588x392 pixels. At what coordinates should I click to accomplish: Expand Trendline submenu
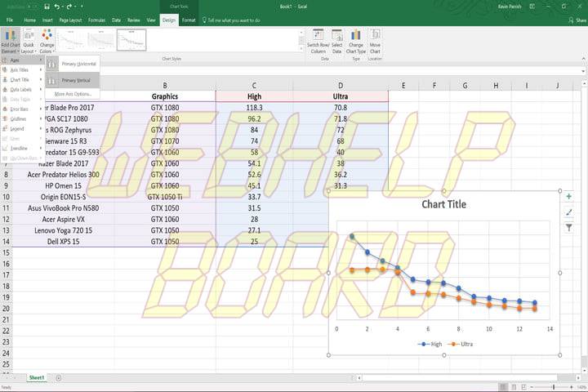coord(23,148)
